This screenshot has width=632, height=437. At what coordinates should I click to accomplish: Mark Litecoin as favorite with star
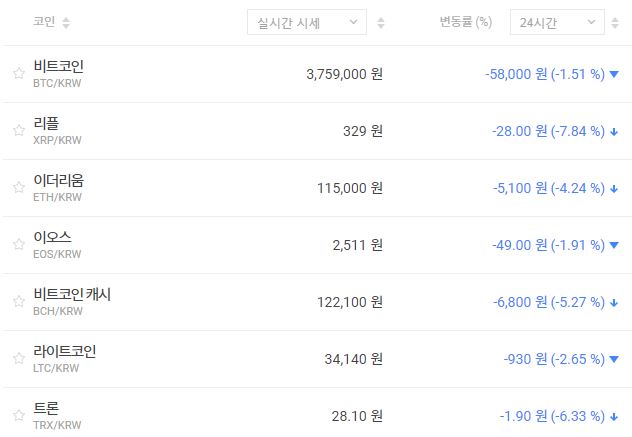click(18, 358)
